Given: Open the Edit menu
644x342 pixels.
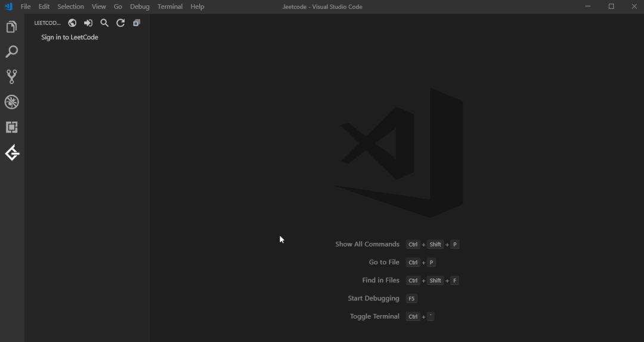Looking at the screenshot, I should pyautogui.click(x=44, y=7).
